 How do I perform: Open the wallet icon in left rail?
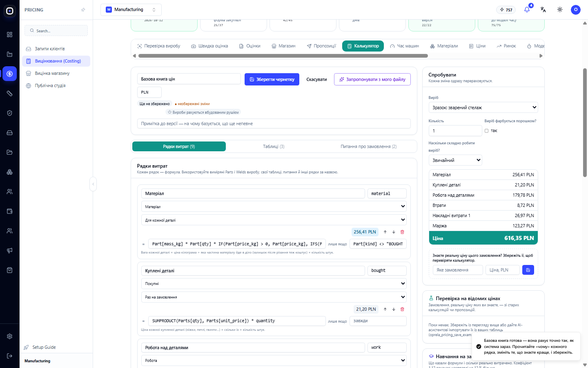click(x=10, y=211)
